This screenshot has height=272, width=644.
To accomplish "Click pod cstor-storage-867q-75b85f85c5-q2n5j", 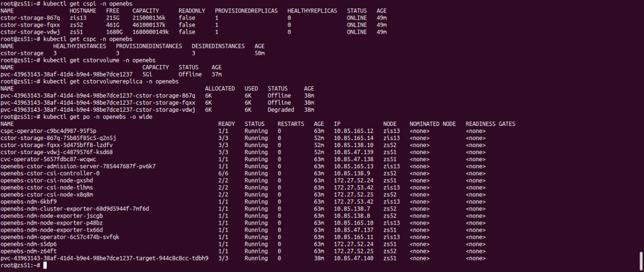I will click(58, 138).
